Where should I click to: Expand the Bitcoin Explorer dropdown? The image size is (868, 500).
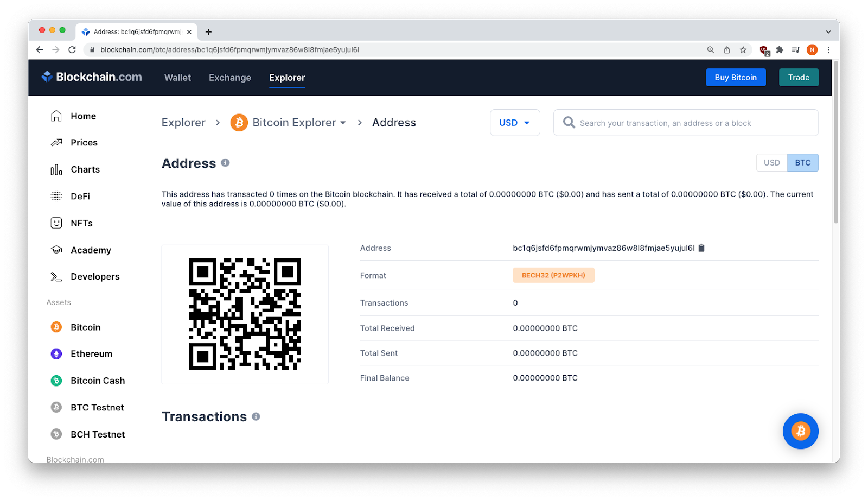(343, 123)
